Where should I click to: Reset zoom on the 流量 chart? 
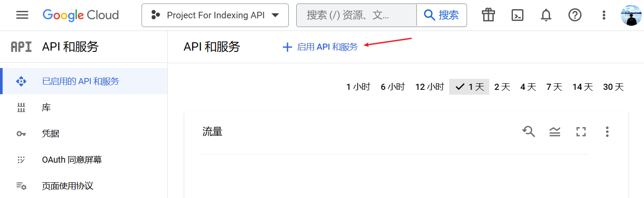pos(529,132)
